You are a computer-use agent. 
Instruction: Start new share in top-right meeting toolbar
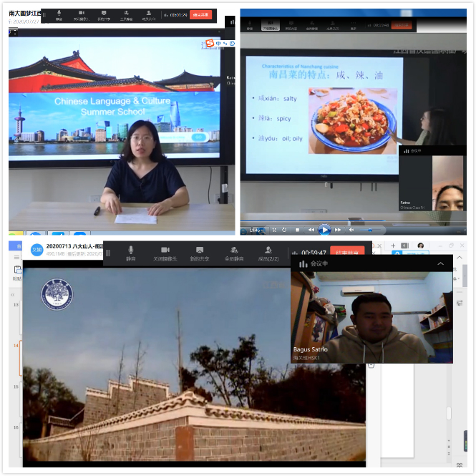tap(291, 25)
